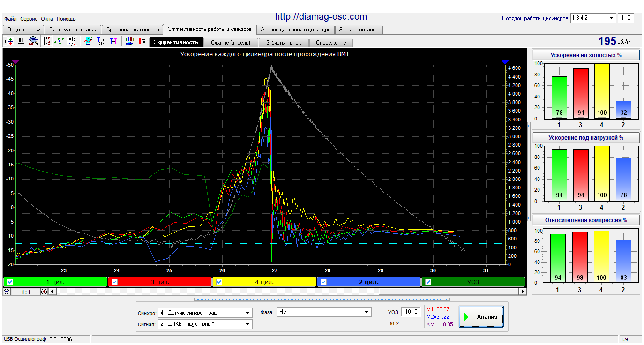Click the red bar with 10 icon
The width and height of the screenshot is (644, 345).
point(142,41)
